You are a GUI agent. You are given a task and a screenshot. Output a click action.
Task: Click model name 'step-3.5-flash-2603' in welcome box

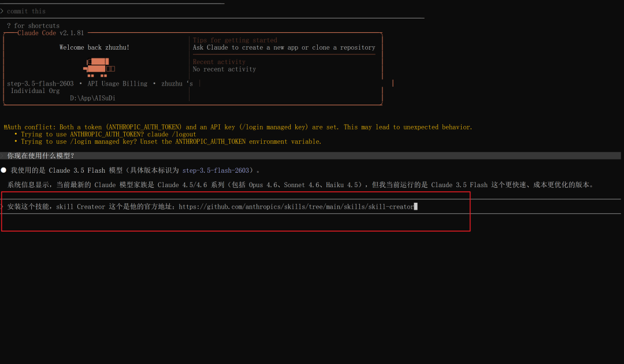click(x=40, y=84)
